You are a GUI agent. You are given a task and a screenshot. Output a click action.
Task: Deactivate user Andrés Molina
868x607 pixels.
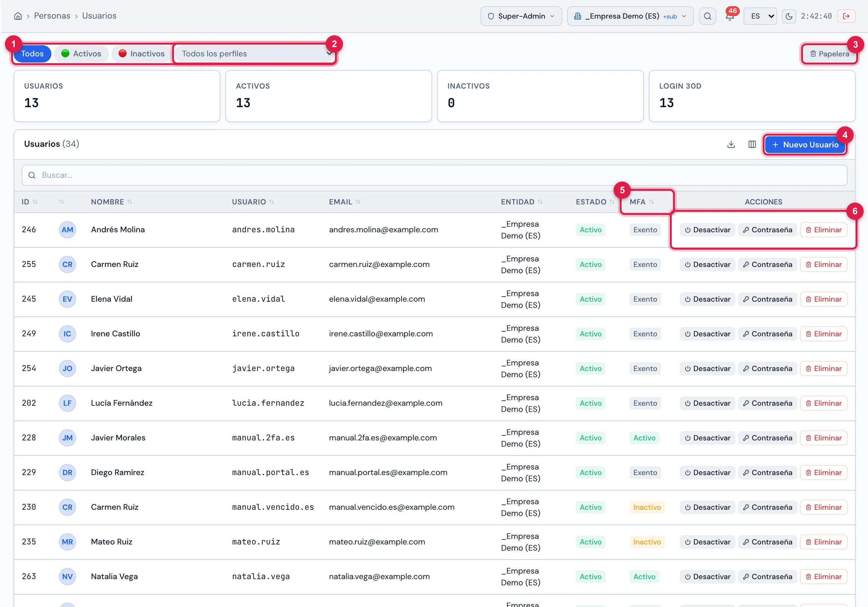707,230
